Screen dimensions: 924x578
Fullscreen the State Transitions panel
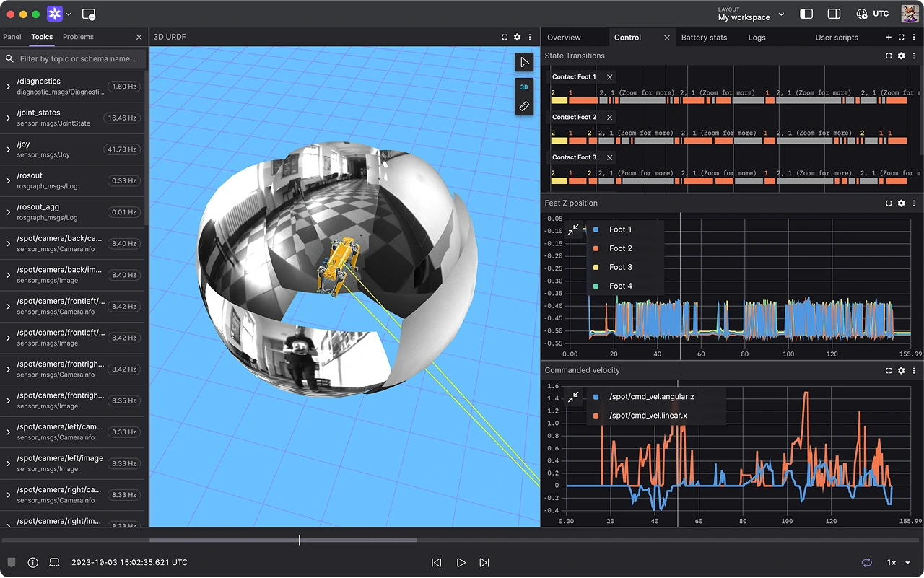point(889,56)
